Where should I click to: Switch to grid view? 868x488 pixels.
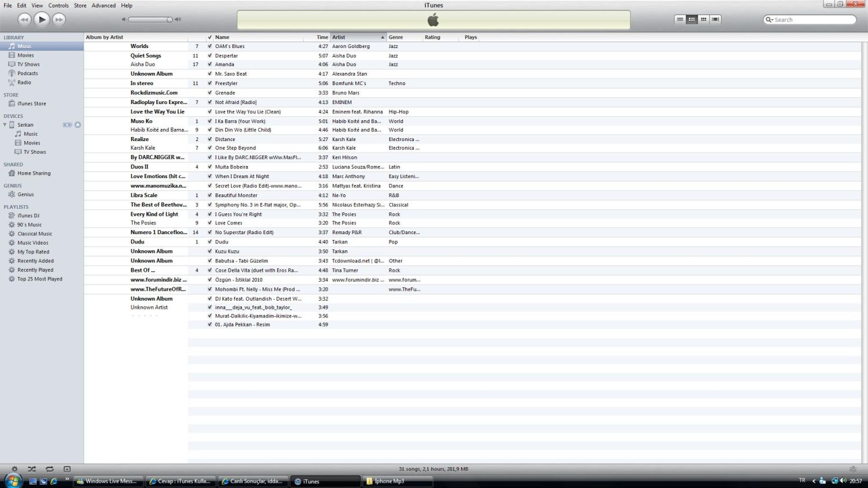704,19
